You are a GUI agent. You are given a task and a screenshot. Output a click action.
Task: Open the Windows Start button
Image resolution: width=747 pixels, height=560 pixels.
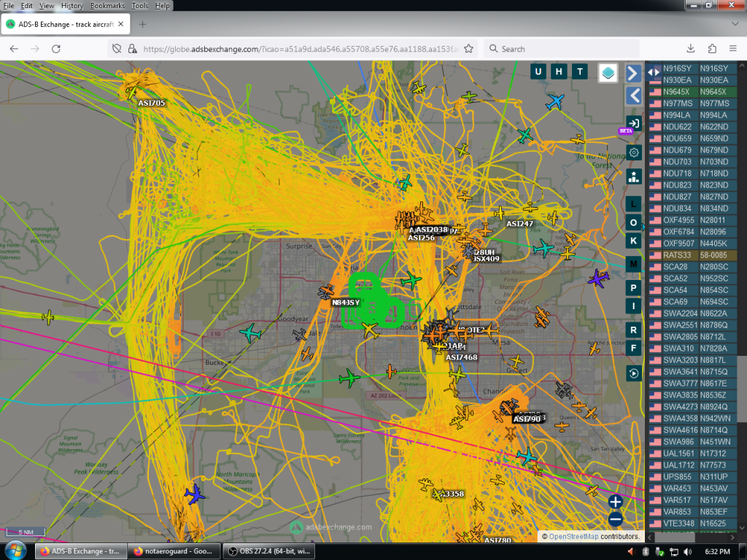coord(15,551)
